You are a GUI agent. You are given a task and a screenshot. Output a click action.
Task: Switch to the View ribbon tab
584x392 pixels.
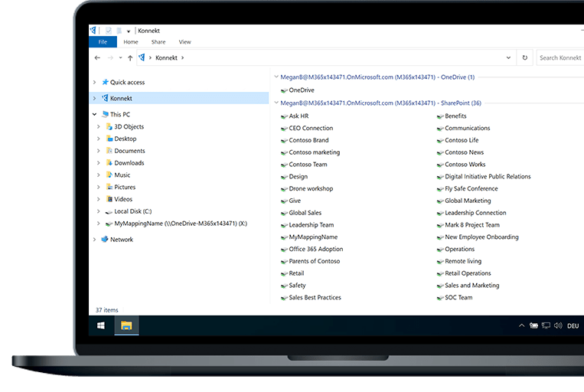pos(184,42)
